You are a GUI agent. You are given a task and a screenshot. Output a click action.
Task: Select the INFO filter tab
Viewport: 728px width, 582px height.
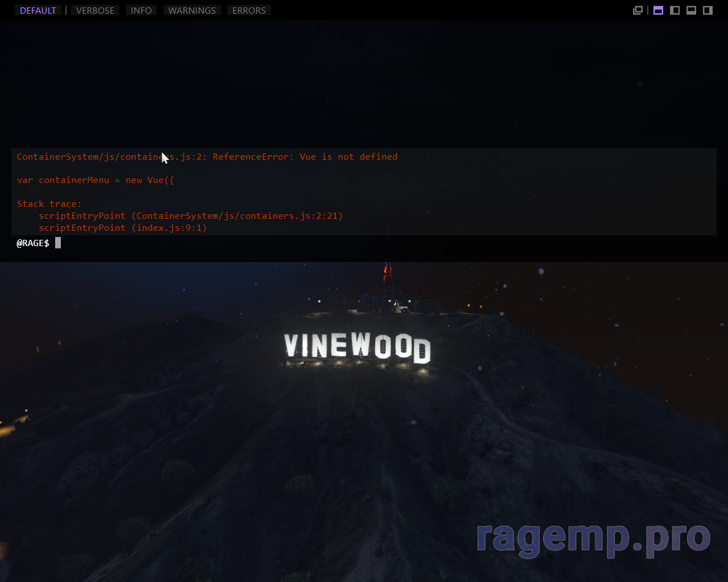pyautogui.click(x=141, y=10)
